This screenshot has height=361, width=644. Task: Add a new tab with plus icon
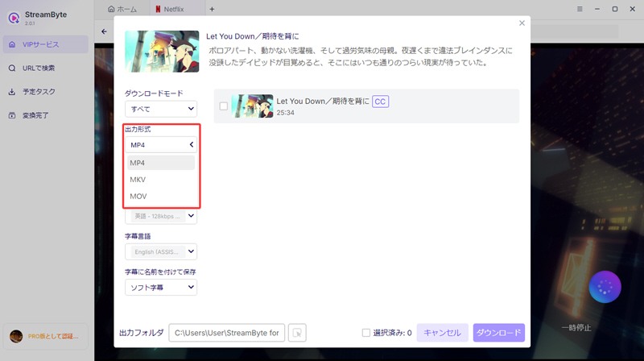[212, 9]
